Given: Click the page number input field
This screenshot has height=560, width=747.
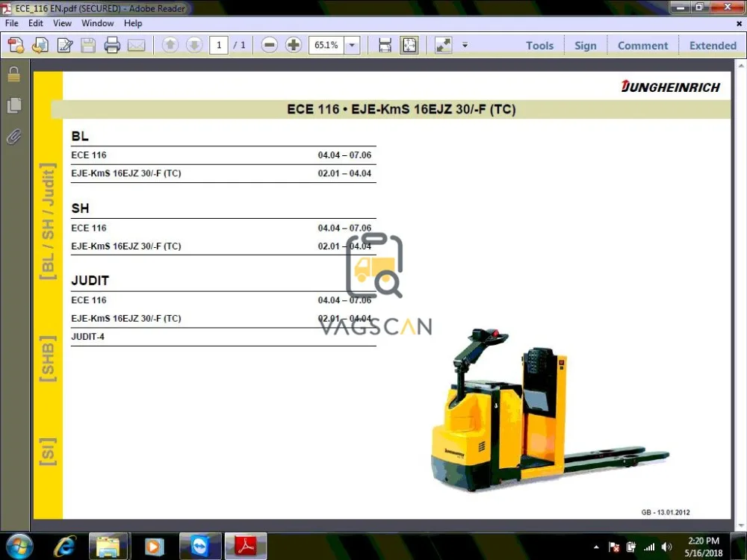Looking at the screenshot, I should 218,46.
